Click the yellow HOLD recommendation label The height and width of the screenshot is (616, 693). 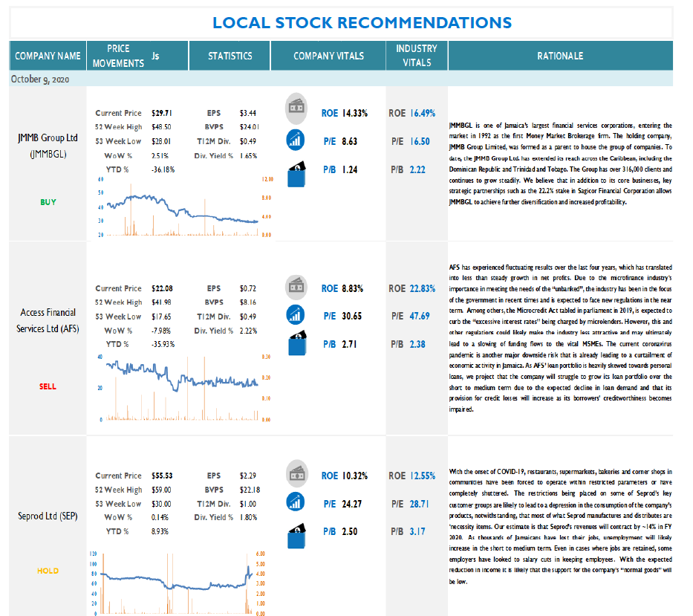pyautogui.click(x=48, y=571)
